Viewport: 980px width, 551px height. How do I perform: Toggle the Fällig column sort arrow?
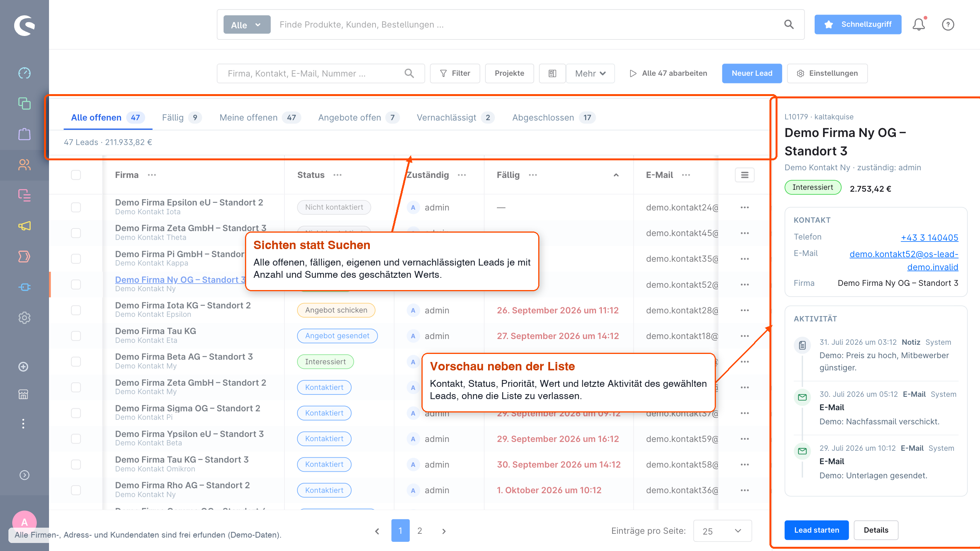[x=616, y=175]
